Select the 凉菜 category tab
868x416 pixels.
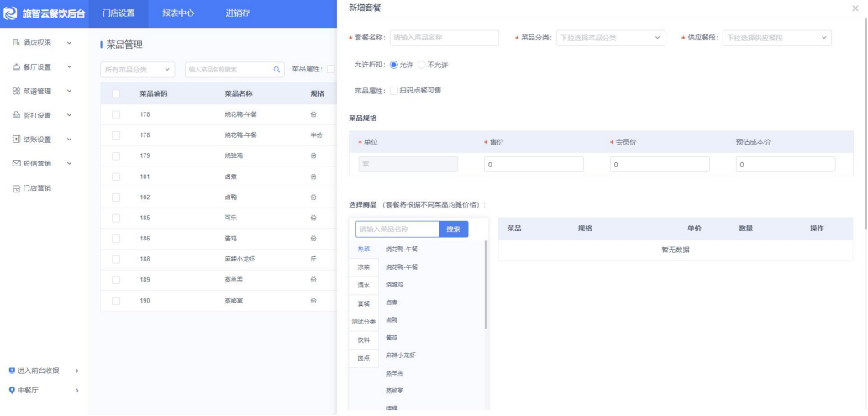tap(364, 267)
